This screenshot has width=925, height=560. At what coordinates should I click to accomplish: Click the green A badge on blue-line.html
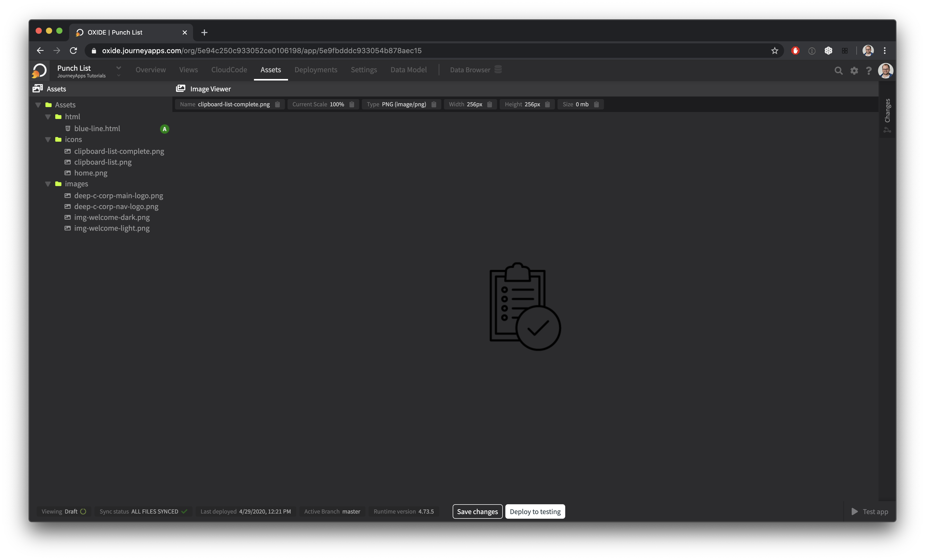[x=164, y=129]
